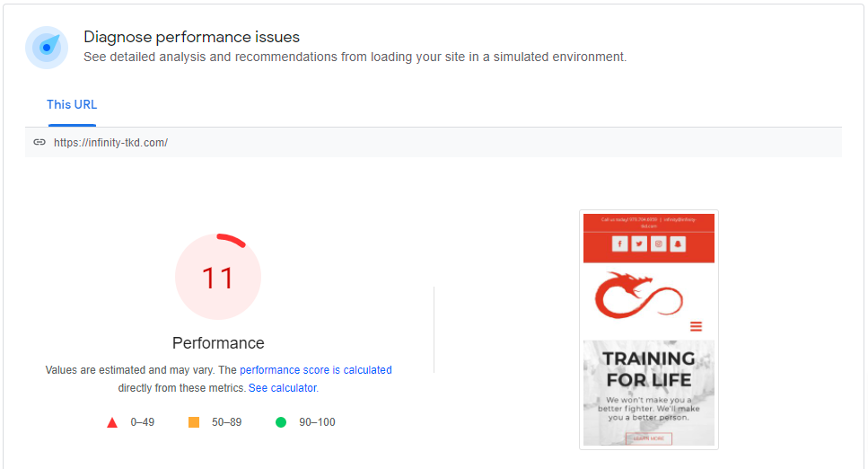Click the blue Lighthouse diagnose gauge icon
This screenshot has height=469, width=868.
47,48
